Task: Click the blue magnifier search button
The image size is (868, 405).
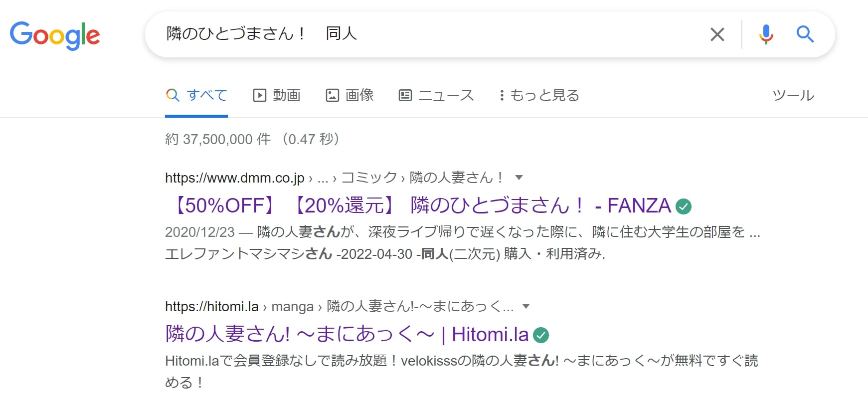Action: point(805,34)
